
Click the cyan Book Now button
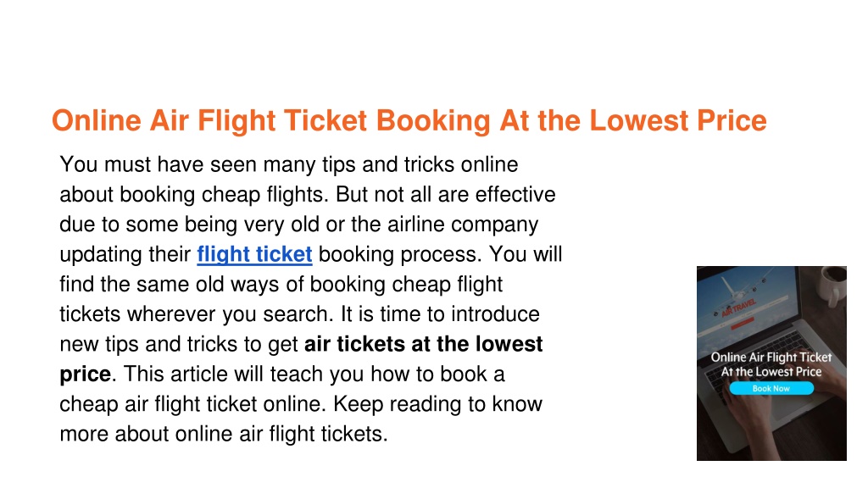[771, 388]
